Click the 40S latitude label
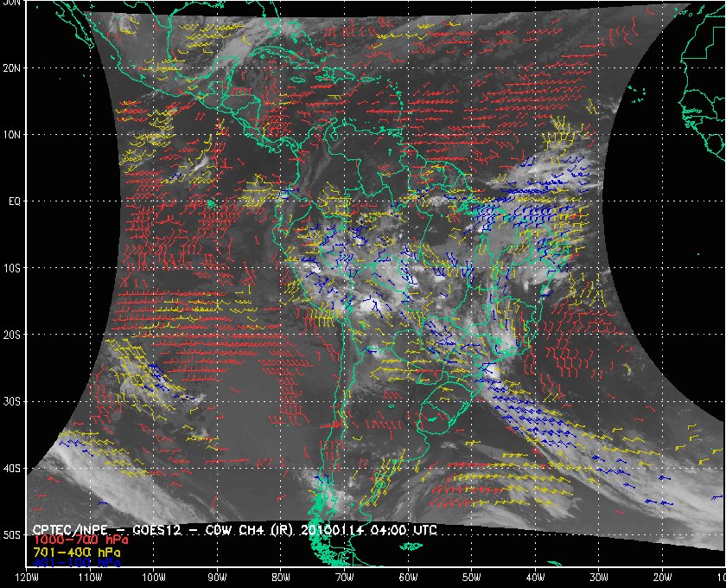The width and height of the screenshot is (726, 588). pos(12,468)
